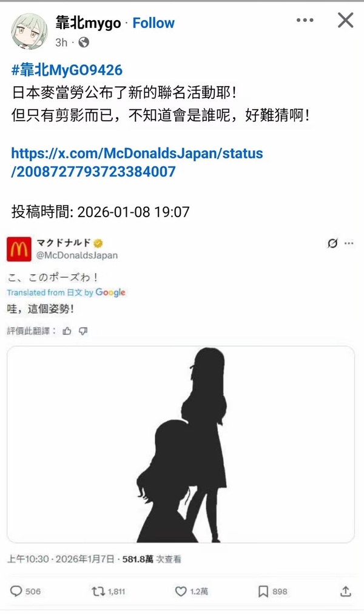Image resolution: width=364 pixels, height=614 pixels.
Task: Click the Grok slashed-circle icon on the tweet
Action: 332,243
